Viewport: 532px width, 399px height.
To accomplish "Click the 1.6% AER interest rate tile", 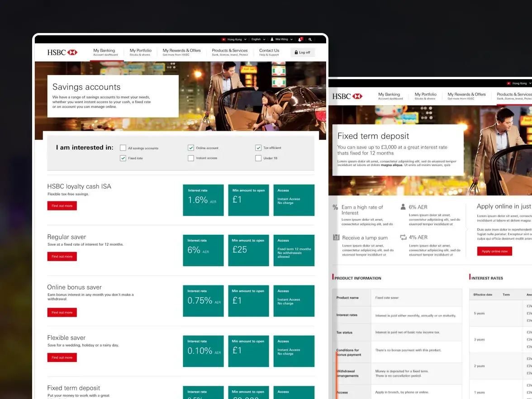I will tap(203, 200).
